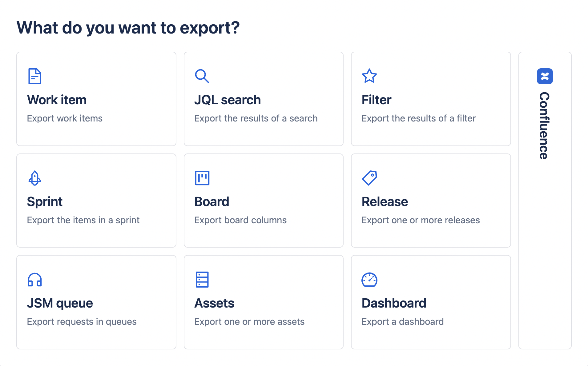588x366 pixels.
Task: Select the Board title
Action: [x=211, y=202]
